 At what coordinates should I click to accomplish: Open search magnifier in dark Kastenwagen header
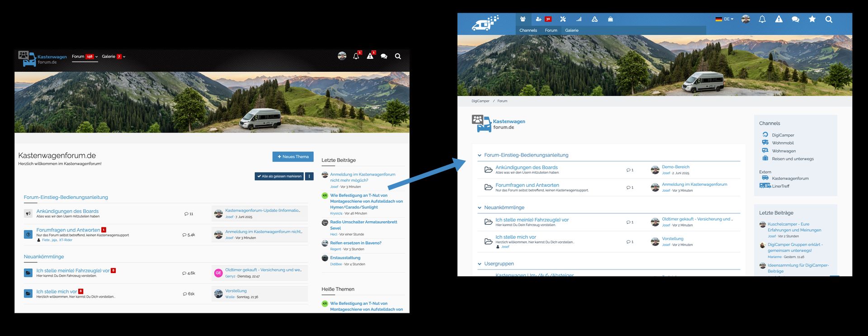pyautogui.click(x=398, y=57)
